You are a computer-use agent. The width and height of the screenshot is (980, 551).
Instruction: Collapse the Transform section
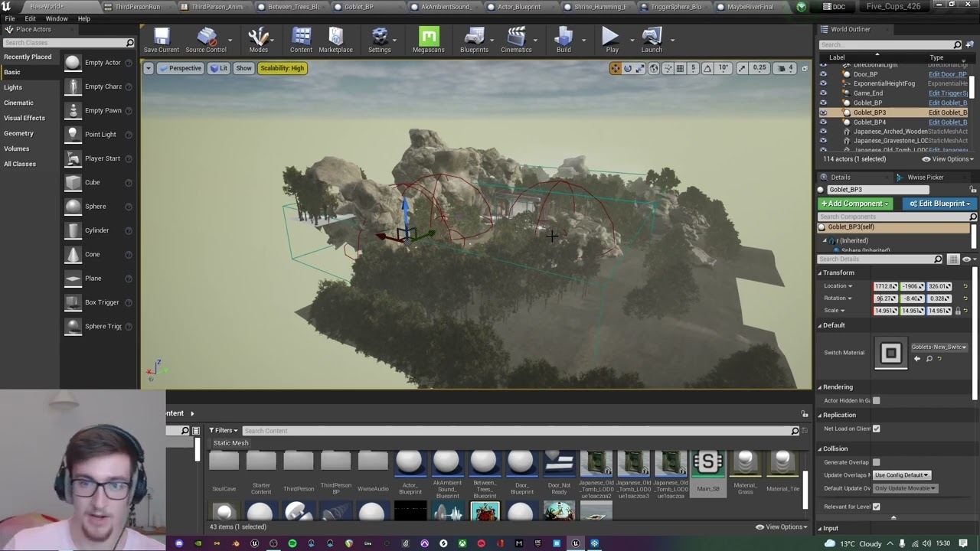820,273
